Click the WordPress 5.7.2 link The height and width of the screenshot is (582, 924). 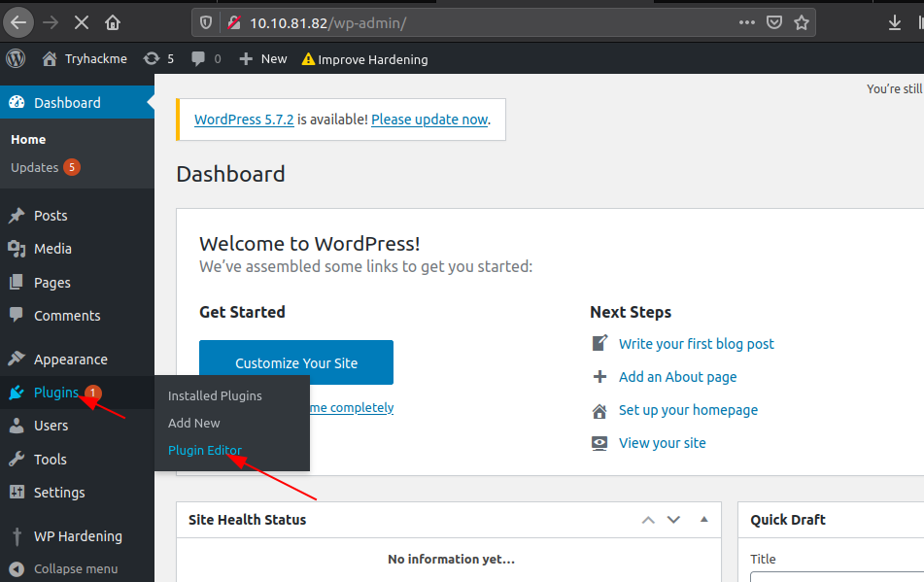[x=244, y=120]
